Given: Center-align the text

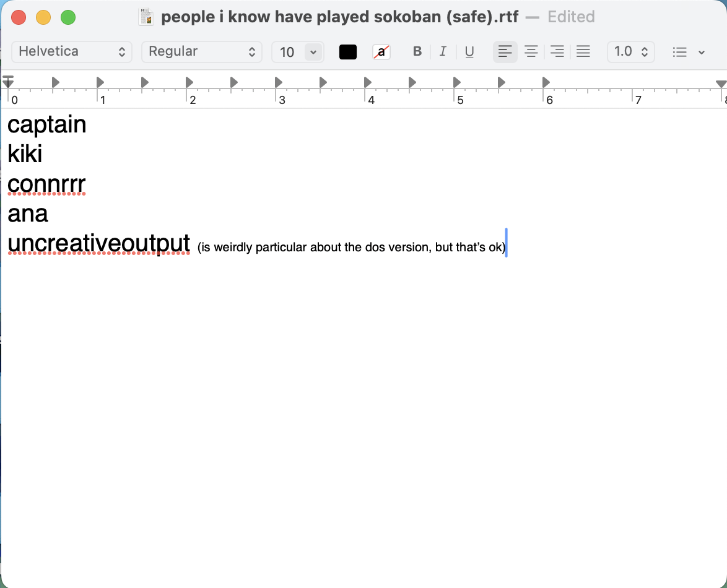Looking at the screenshot, I should [x=531, y=51].
